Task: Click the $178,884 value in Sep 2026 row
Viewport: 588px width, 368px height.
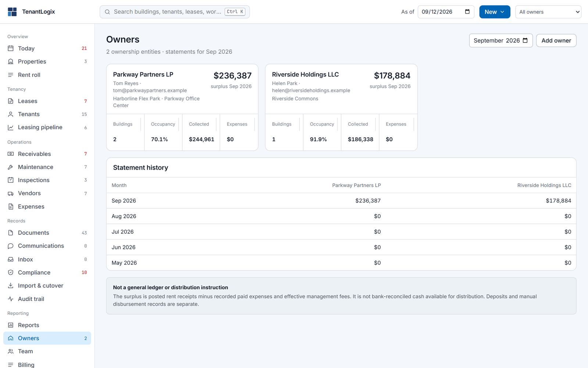Action: 559,201
